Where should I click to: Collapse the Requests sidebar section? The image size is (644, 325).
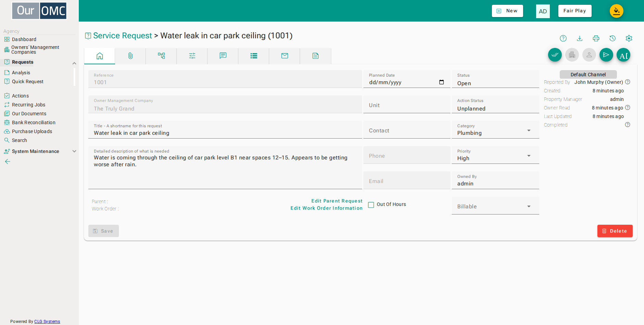click(x=74, y=63)
